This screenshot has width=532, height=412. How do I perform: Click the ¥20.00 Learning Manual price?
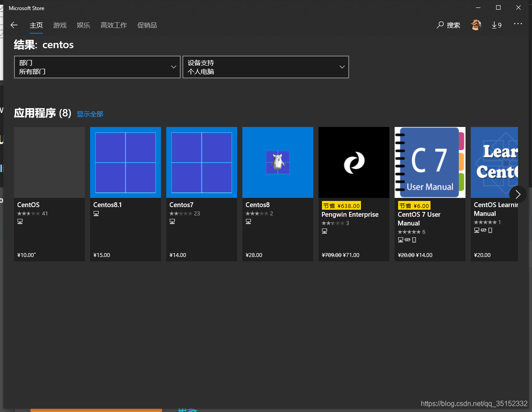click(x=482, y=255)
